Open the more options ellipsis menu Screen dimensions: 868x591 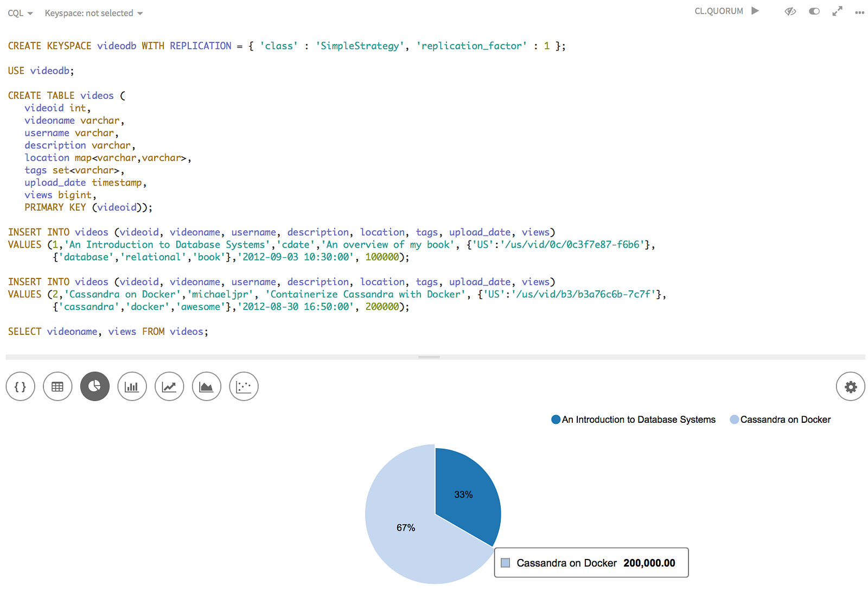point(859,12)
